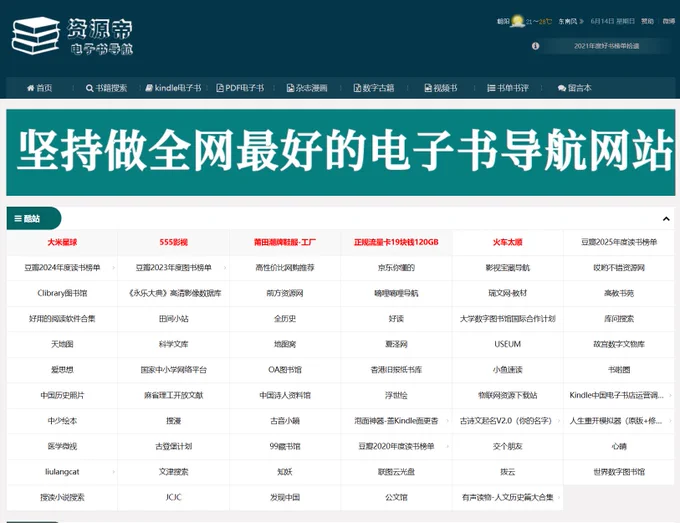Open the 发现中国 link

285,497
